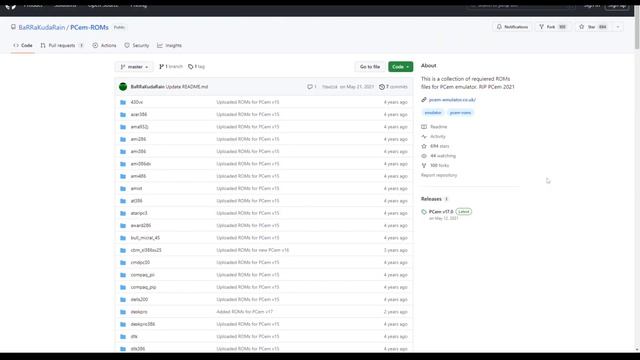Open BaRRaKudaRain owner profile link
This screenshot has width=640, height=360.
pos(42,27)
